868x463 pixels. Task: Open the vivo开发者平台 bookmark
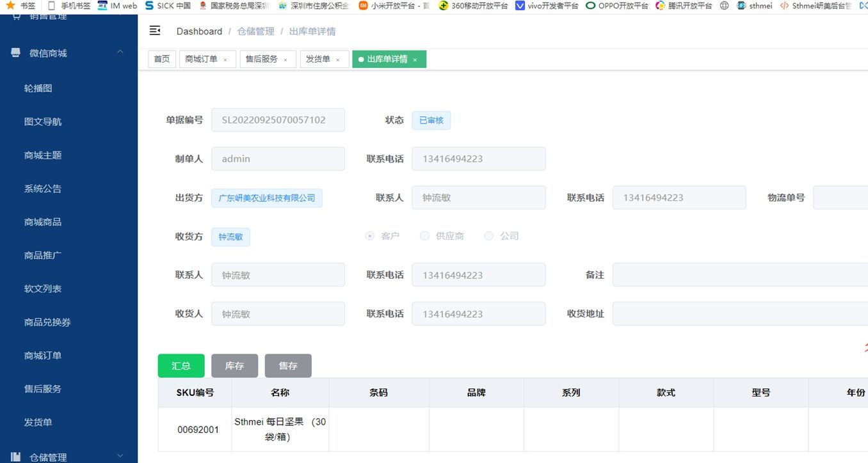[x=547, y=6]
